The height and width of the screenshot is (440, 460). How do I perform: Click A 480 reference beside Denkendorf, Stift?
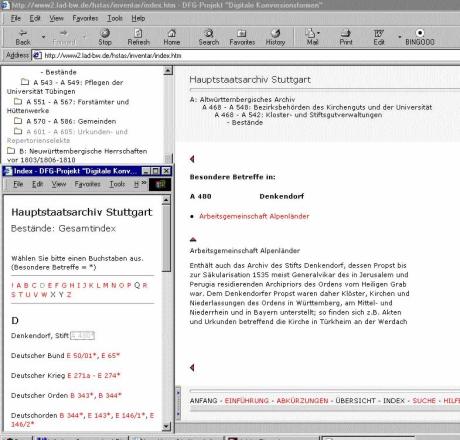pyautogui.click(x=83, y=335)
